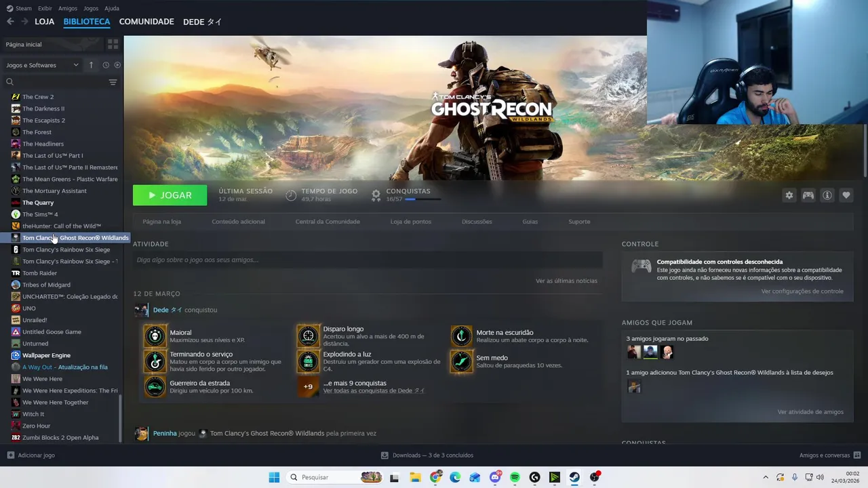Open Microsoft Edge from the taskbar
The width and height of the screenshot is (868, 488).
click(x=455, y=477)
